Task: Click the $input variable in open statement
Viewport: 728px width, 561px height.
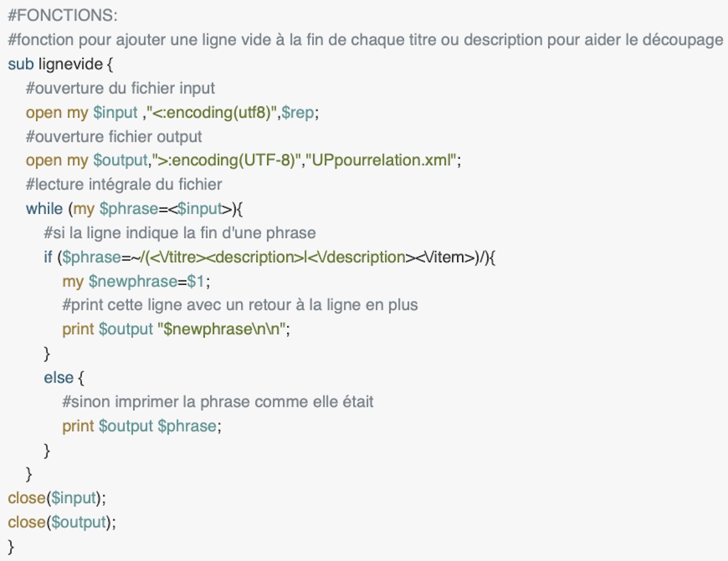Action: [x=115, y=113]
